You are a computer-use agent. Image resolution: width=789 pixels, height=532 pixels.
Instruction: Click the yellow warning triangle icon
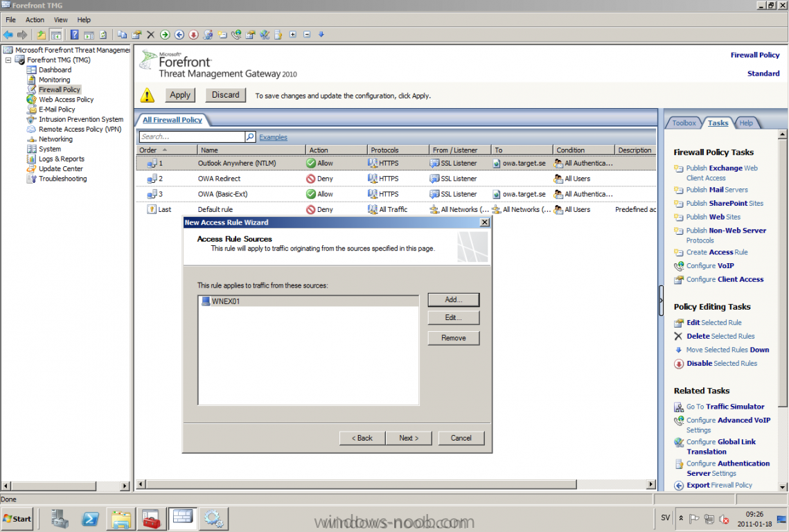[147, 95]
